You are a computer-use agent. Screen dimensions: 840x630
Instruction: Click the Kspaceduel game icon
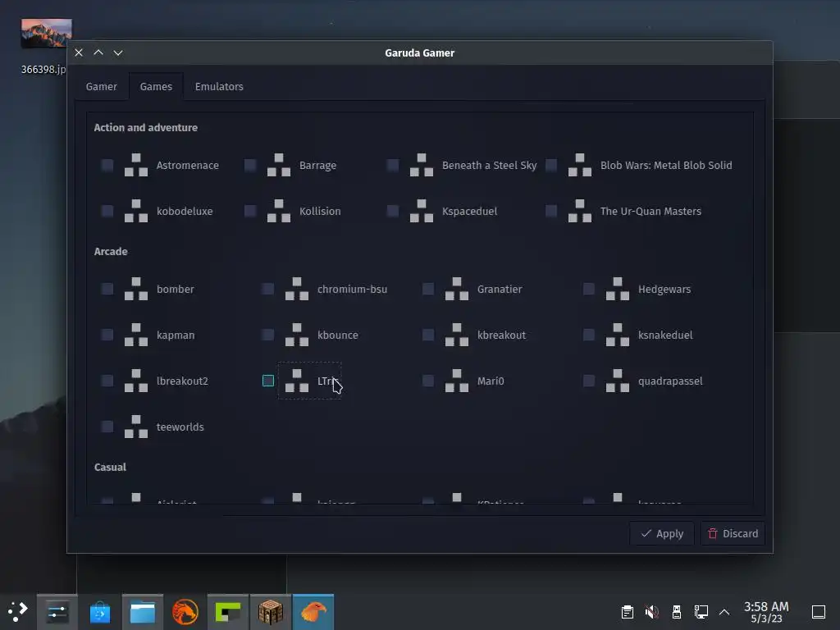click(422, 211)
